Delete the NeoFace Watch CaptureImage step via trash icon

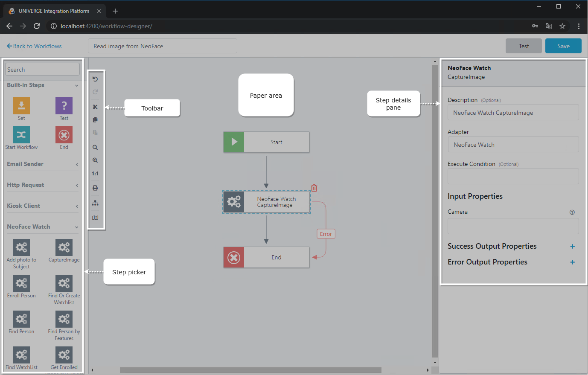click(314, 188)
